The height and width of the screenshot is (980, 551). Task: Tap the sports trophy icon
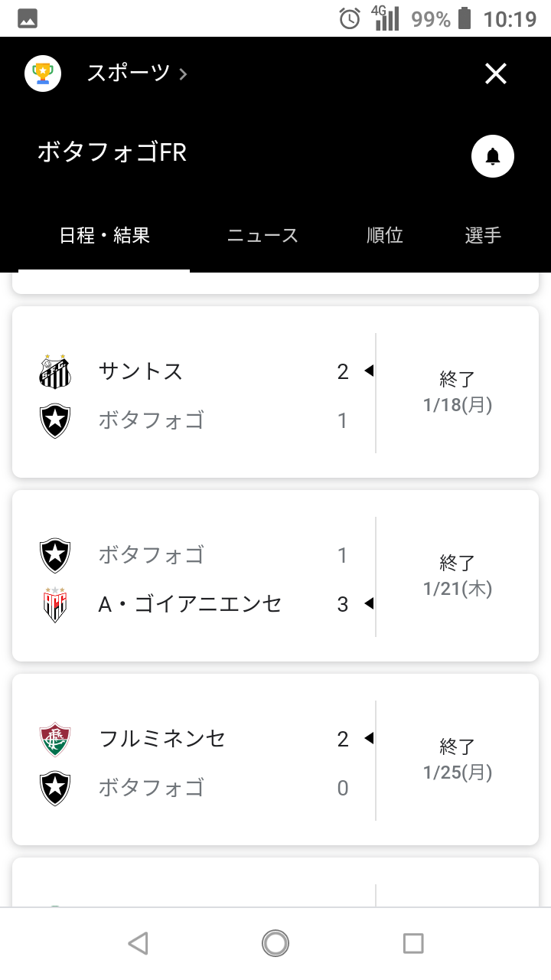pyautogui.click(x=43, y=73)
